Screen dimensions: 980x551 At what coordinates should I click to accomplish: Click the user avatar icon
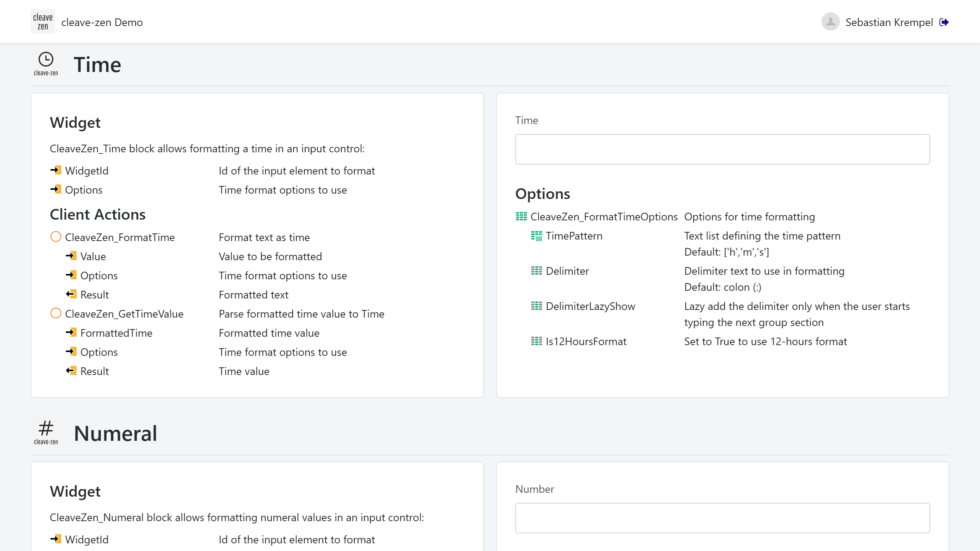(830, 22)
